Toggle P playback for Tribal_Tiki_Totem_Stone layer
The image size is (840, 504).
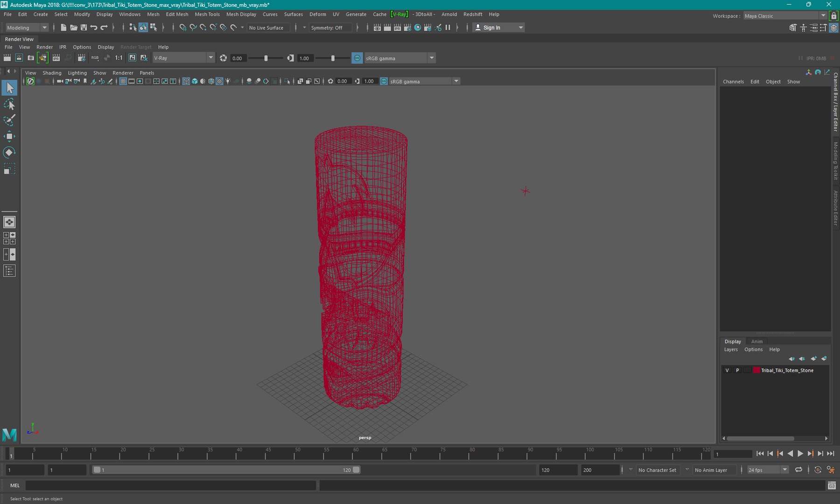click(737, 370)
